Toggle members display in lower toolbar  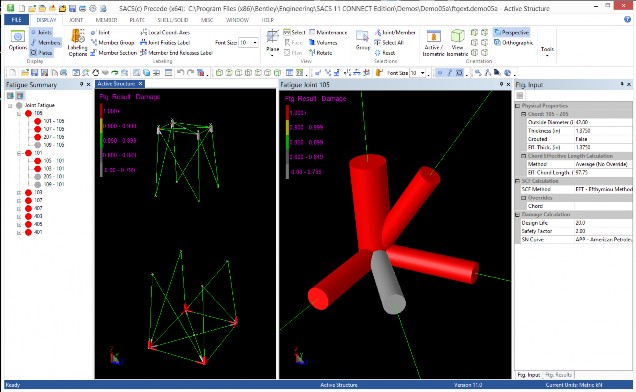click(x=450, y=73)
